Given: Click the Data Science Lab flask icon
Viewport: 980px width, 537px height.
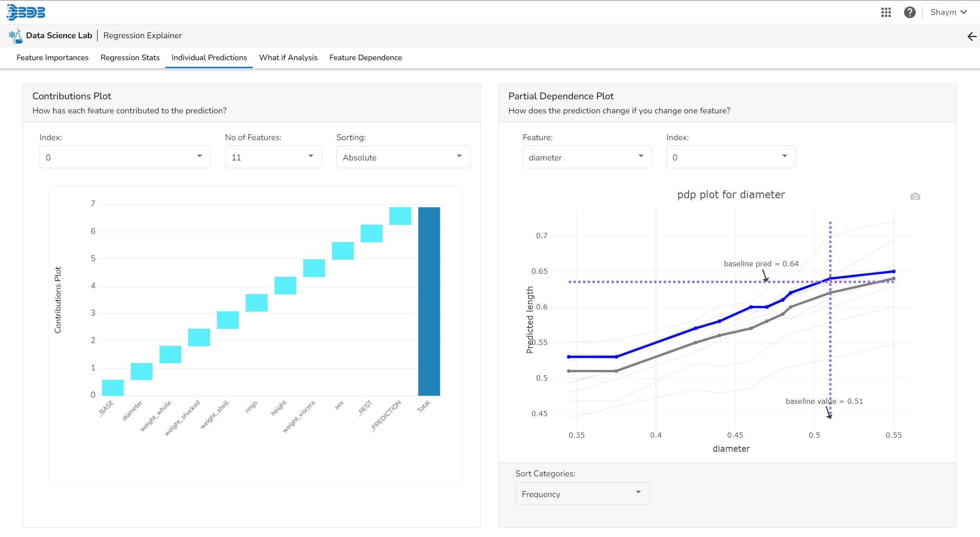Looking at the screenshot, I should coord(16,36).
